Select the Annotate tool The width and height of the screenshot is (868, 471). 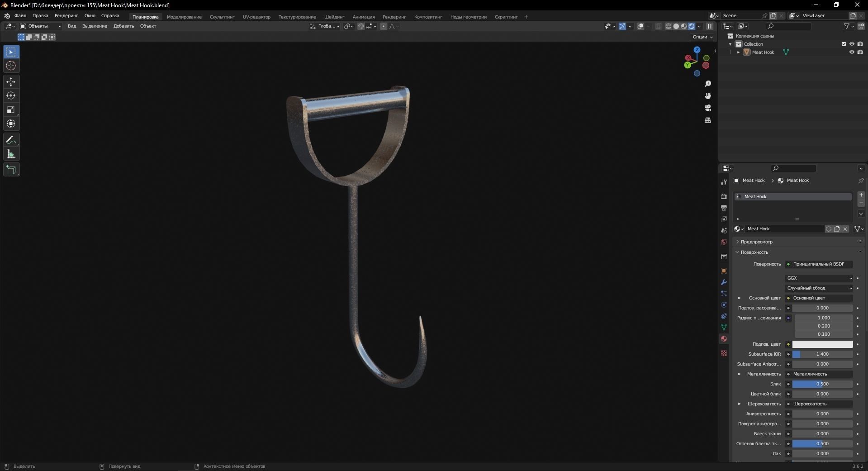pos(11,140)
